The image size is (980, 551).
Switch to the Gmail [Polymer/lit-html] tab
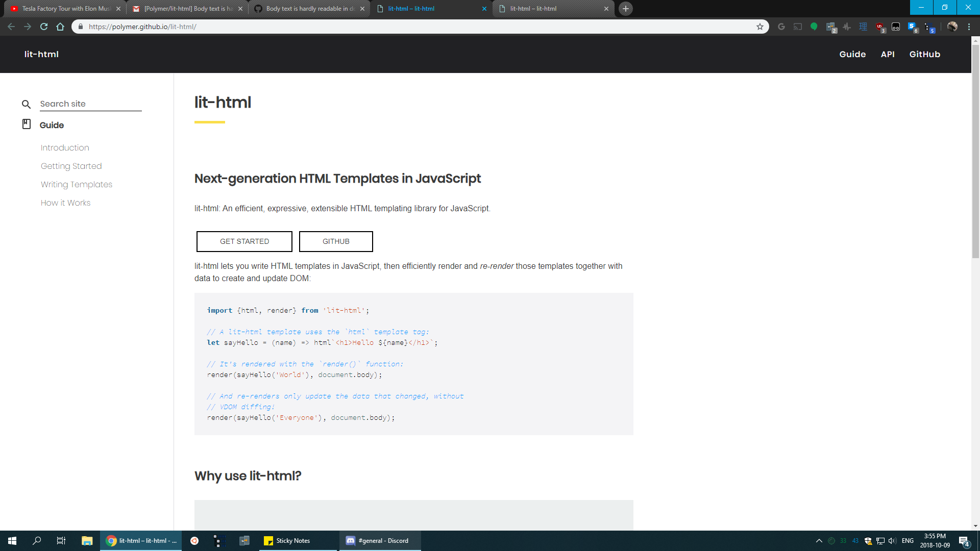pos(184,8)
